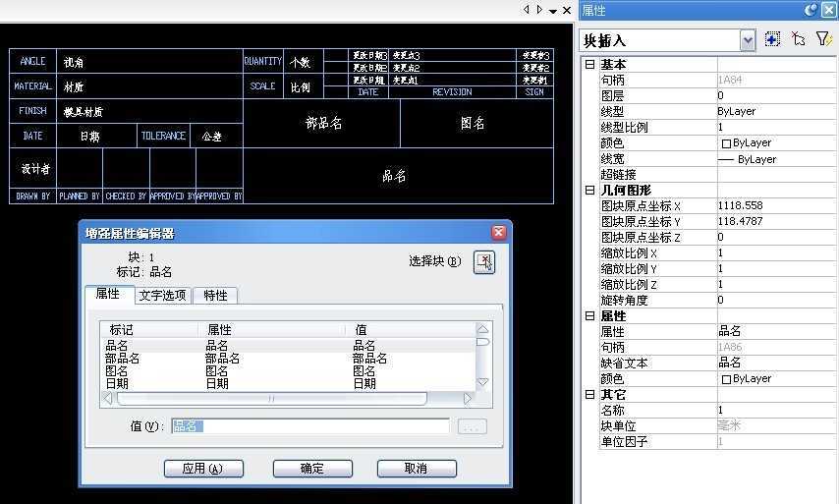The height and width of the screenshot is (504, 839).
Task: Click the 确定 button
Action: point(312,469)
